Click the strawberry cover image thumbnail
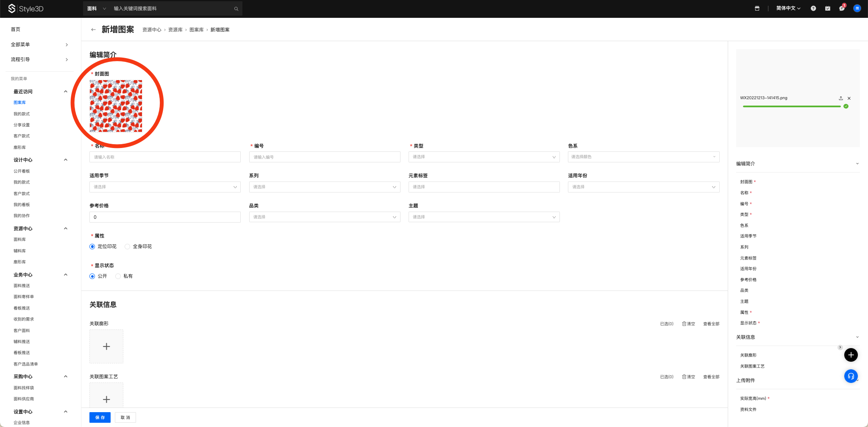Viewport: 868px width, 427px height. [116, 106]
